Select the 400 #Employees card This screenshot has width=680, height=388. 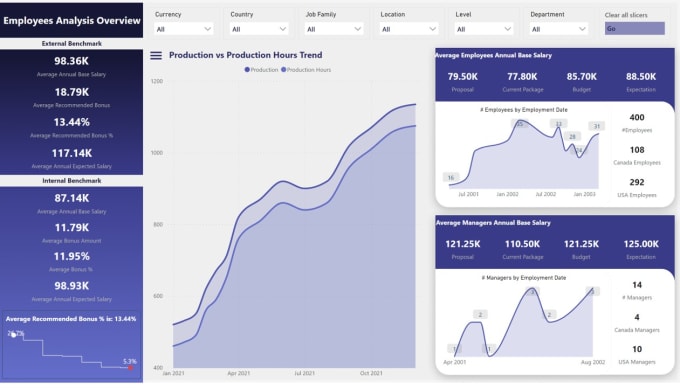[x=637, y=123]
